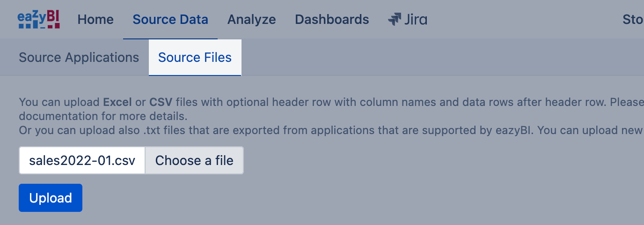Click the Jira text label
Viewport: 644px width, 225px height.
tap(416, 20)
